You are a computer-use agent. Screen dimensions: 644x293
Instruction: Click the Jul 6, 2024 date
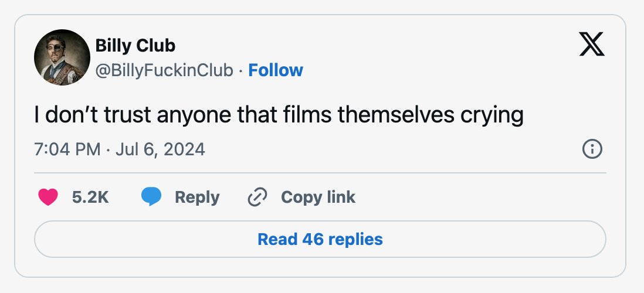(x=160, y=149)
